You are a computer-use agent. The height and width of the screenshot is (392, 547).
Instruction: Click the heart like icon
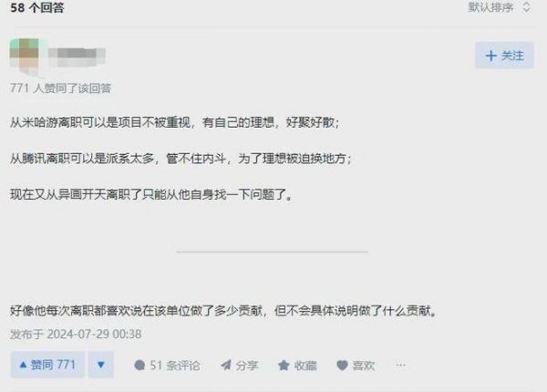tap(342, 366)
